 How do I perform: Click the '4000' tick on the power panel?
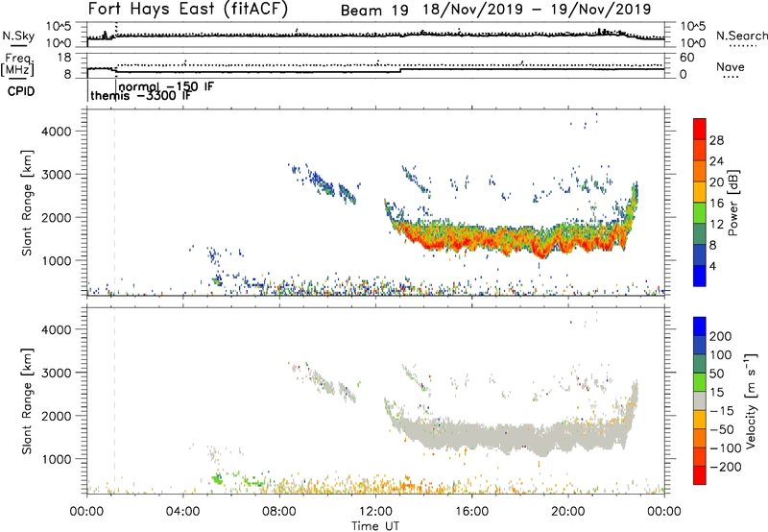tap(57, 132)
